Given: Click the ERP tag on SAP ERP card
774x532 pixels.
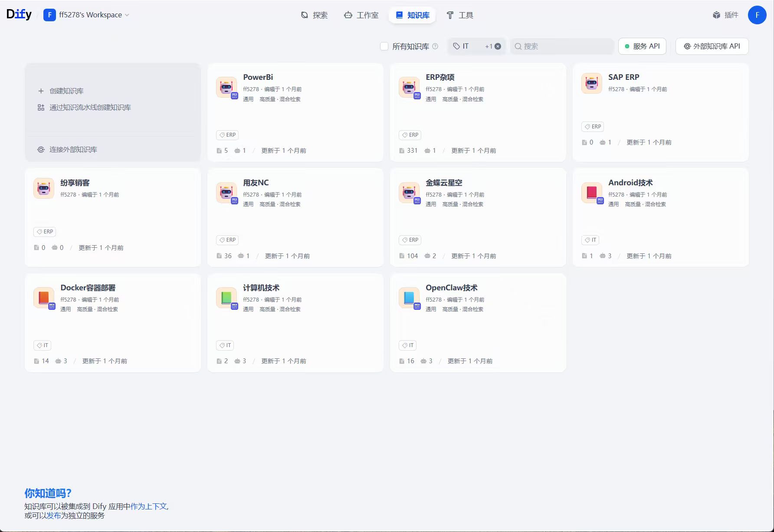Looking at the screenshot, I should [x=593, y=127].
